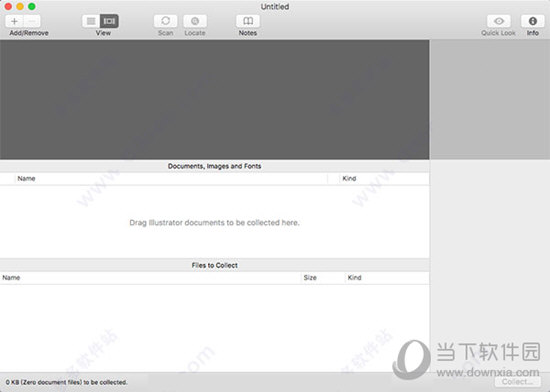
Task: Toggle Quick Look eye icon
Action: tap(499, 21)
